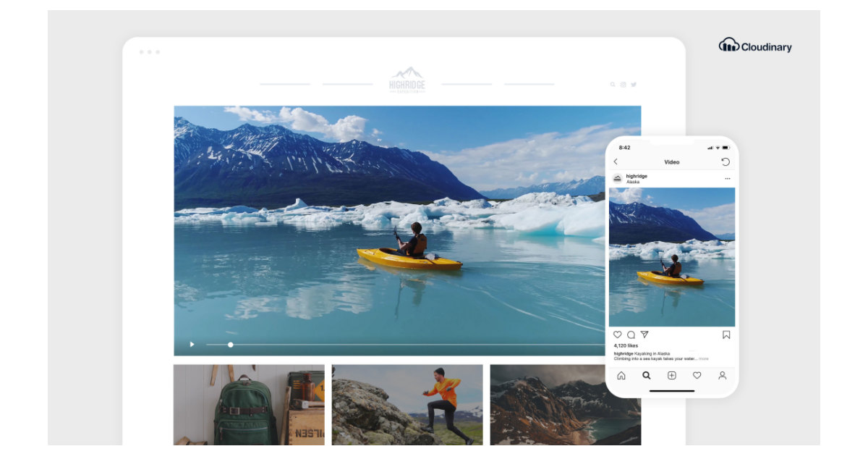Share the kayaking post via the paper plane icon
868x454 pixels.
644,335
